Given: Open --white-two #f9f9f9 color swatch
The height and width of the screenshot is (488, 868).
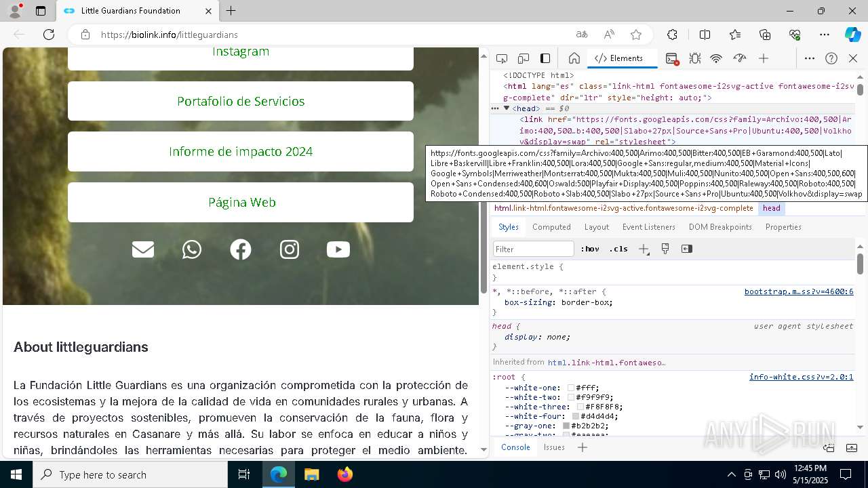Looking at the screenshot, I should [x=571, y=397].
